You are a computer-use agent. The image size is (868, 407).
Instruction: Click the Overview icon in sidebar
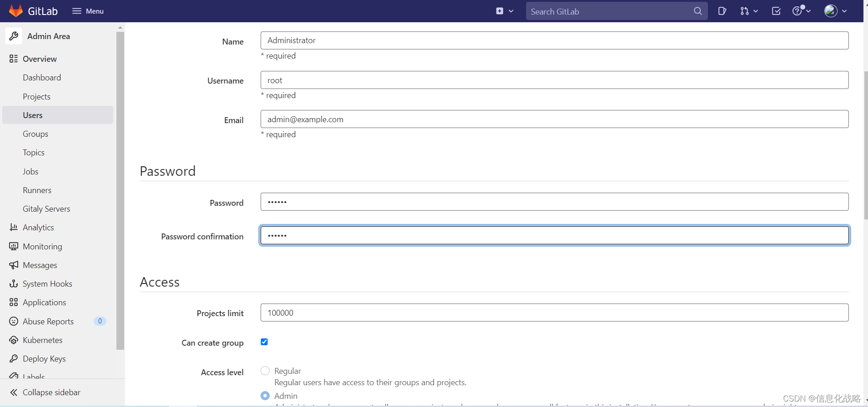click(x=14, y=59)
